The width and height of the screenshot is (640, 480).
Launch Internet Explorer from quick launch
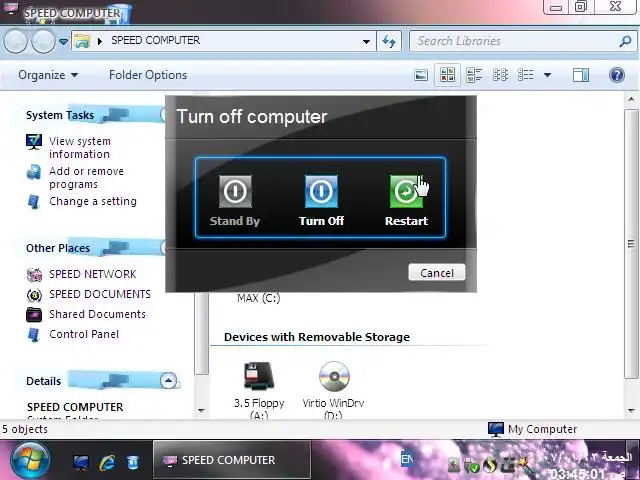pyautogui.click(x=107, y=462)
